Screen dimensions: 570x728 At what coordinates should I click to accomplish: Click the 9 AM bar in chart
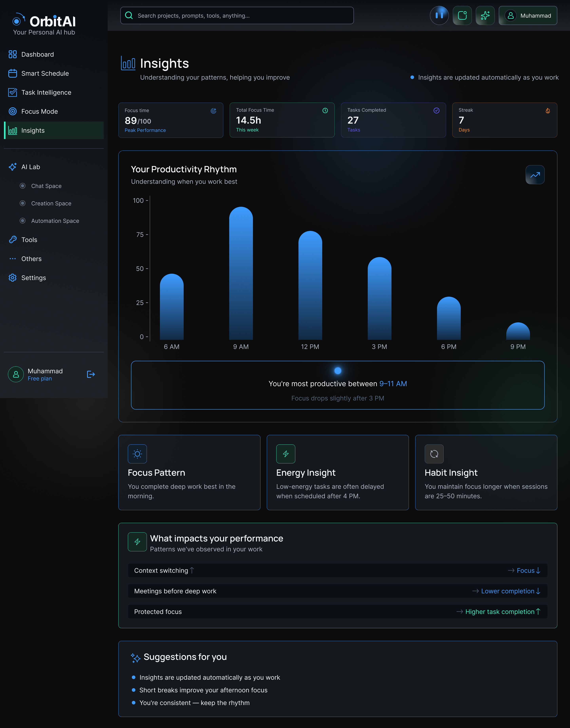241,274
